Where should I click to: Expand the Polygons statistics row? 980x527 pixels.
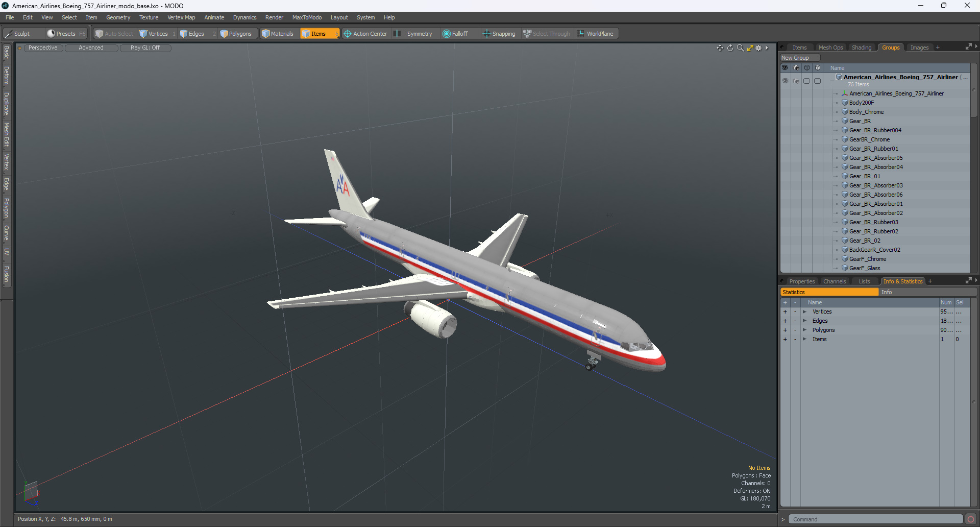click(804, 330)
